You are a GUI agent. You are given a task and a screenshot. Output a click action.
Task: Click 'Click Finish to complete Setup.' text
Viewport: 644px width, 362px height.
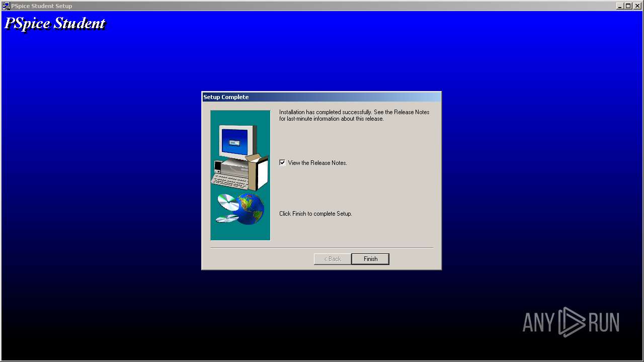pos(315,214)
